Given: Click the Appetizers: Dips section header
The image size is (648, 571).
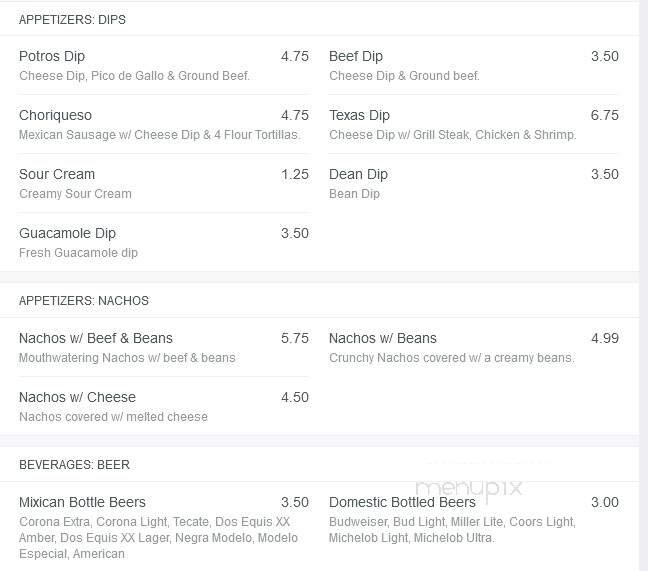Looking at the screenshot, I should 72,20.
